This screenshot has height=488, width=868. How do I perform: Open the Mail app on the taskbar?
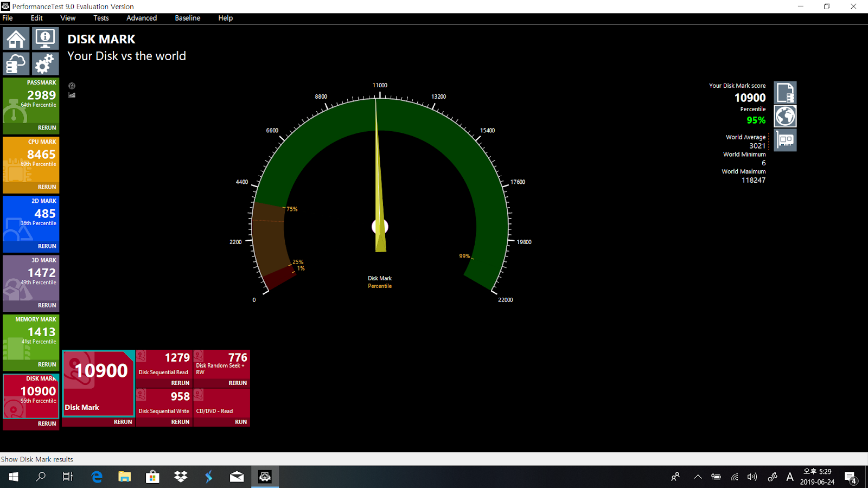pos(237,477)
